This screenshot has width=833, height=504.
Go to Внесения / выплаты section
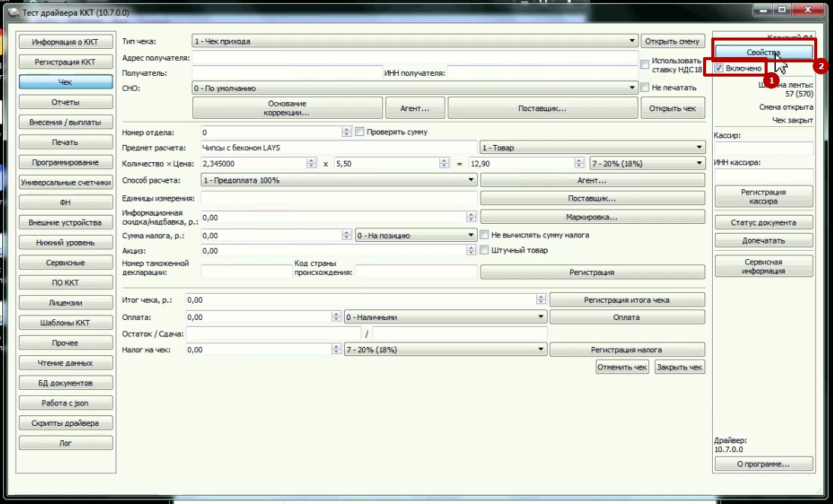coord(65,122)
